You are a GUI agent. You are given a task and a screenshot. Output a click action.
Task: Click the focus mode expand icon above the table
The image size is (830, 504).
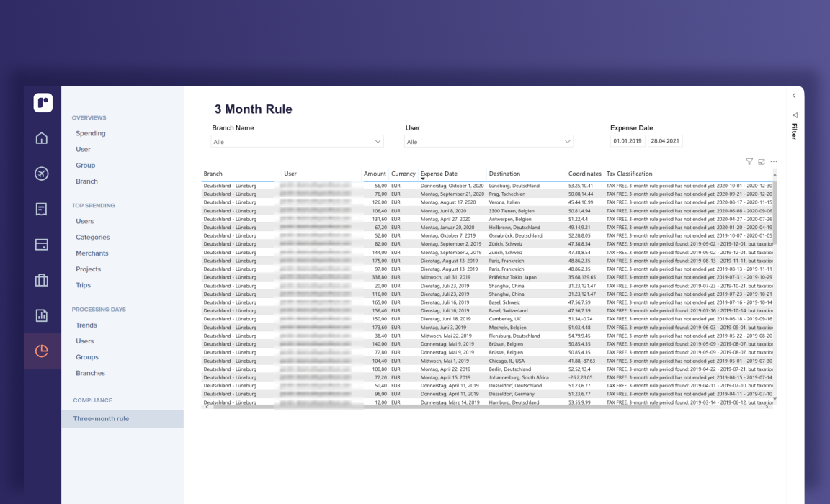tap(761, 162)
